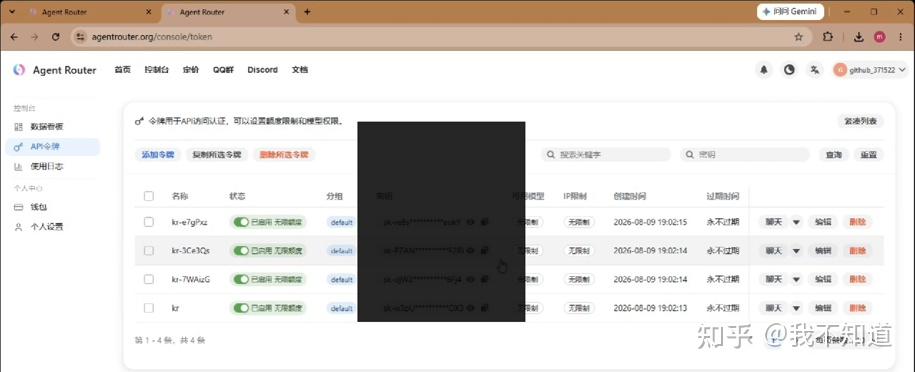Screen dimensions: 915x372
Task: Go to 首页 in top navigation
Action: [x=123, y=70]
